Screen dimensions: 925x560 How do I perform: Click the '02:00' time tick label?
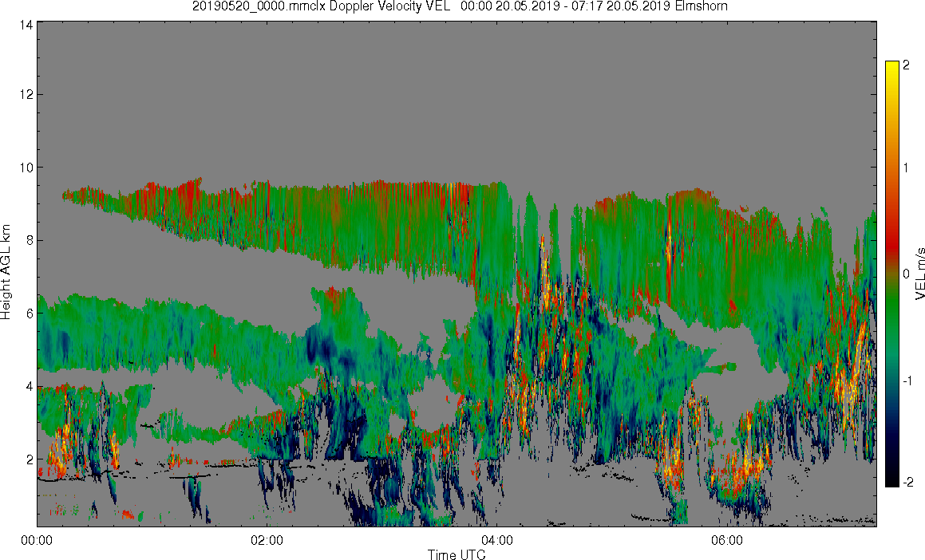point(267,540)
